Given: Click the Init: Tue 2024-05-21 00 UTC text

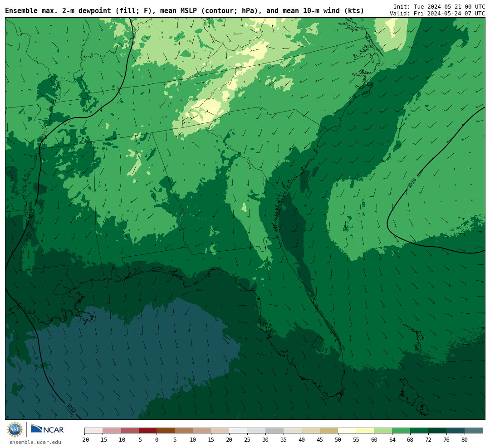Looking at the screenshot, I should pos(439,6).
